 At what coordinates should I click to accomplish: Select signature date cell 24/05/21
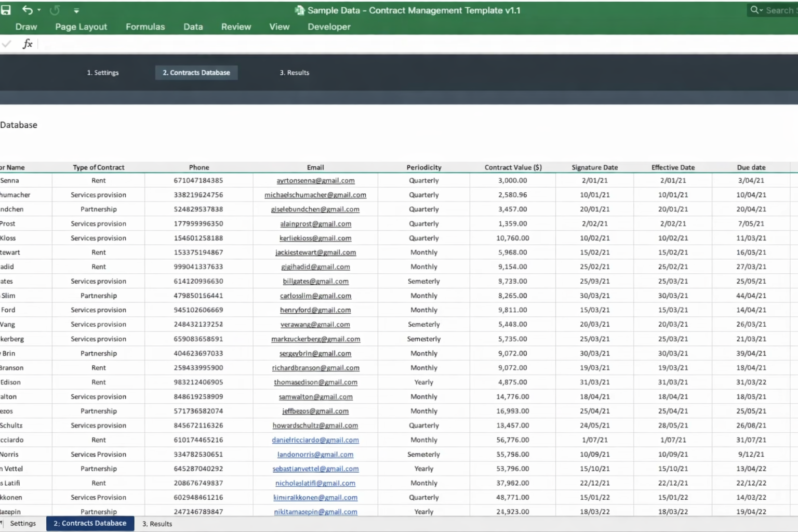click(x=595, y=425)
